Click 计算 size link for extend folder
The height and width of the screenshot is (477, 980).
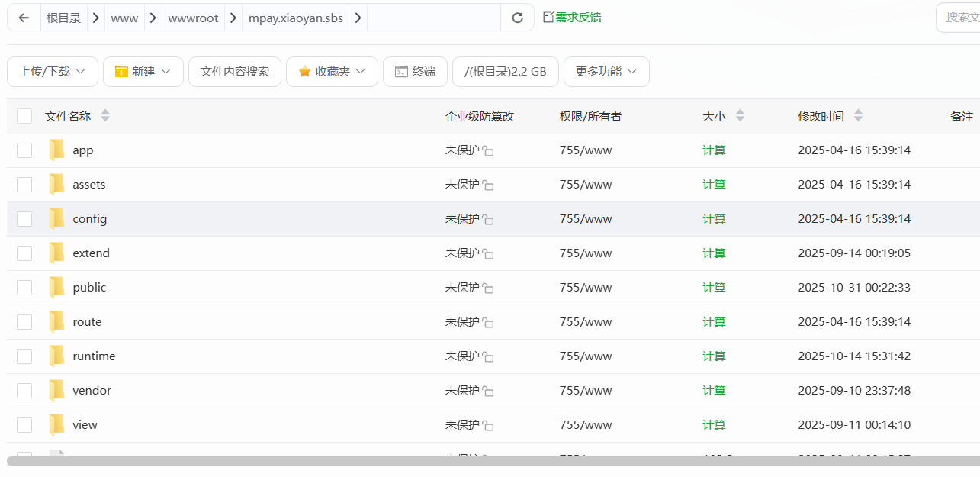pos(714,253)
